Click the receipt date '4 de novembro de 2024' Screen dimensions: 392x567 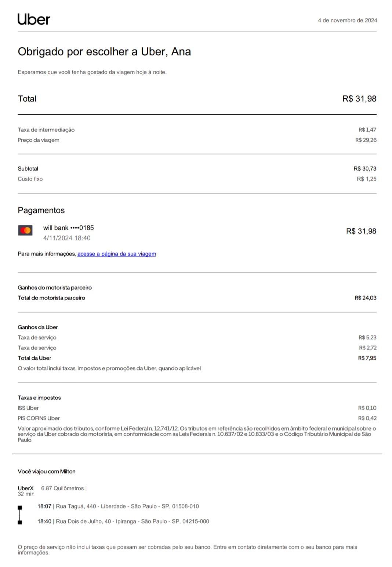coord(347,21)
